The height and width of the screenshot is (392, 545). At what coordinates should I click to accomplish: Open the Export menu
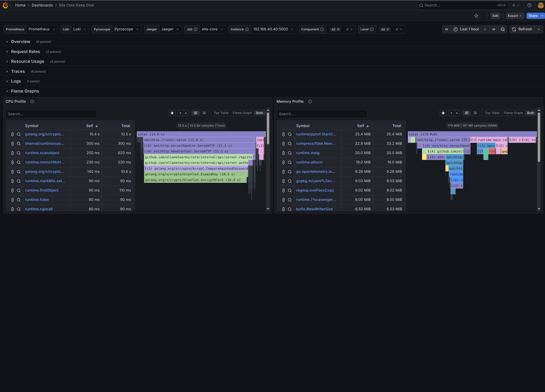click(x=514, y=16)
